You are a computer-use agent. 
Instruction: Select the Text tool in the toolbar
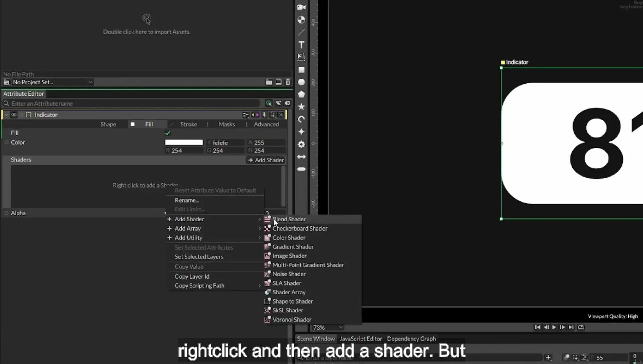(x=301, y=45)
